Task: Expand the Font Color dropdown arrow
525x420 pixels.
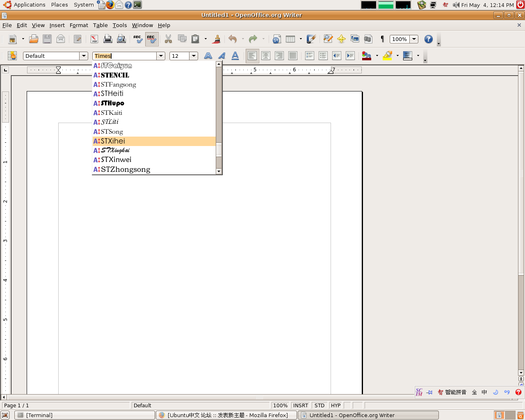Action: coord(377,56)
